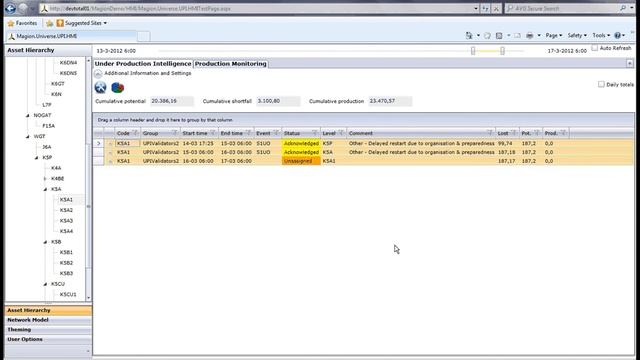640x360 pixels.
Task: Click the orange Unassigned status cell
Action: tap(301, 161)
